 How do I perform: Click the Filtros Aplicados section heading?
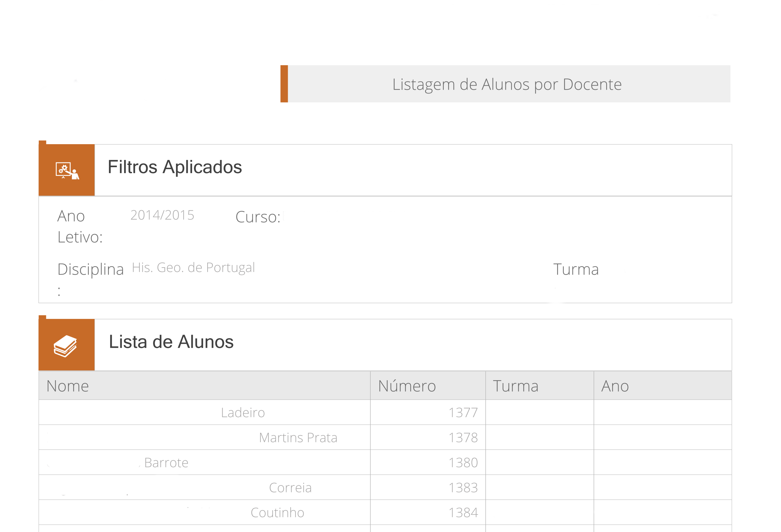pyautogui.click(x=174, y=167)
